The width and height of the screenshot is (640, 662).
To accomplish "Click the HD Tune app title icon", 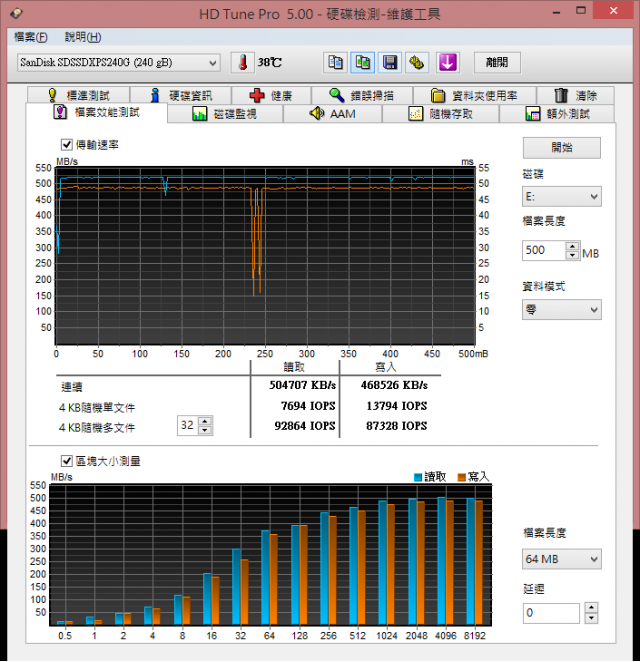I will tap(16, 14).
